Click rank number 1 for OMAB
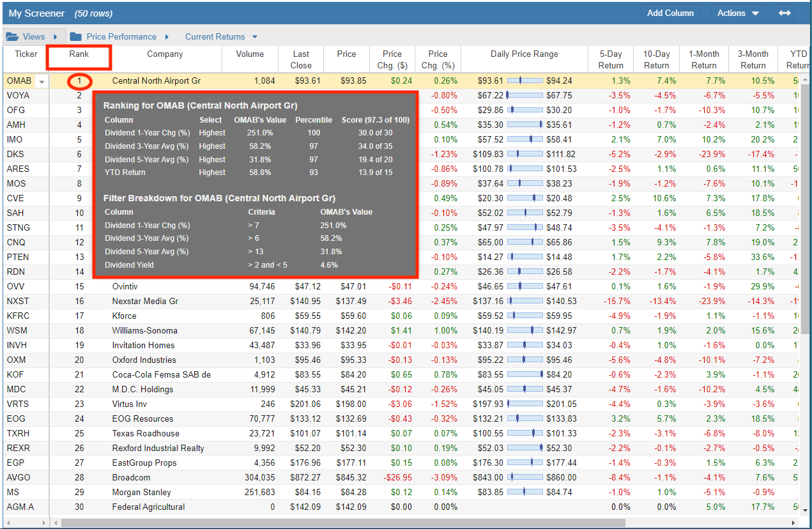812x529 pixels. point(80,81)
